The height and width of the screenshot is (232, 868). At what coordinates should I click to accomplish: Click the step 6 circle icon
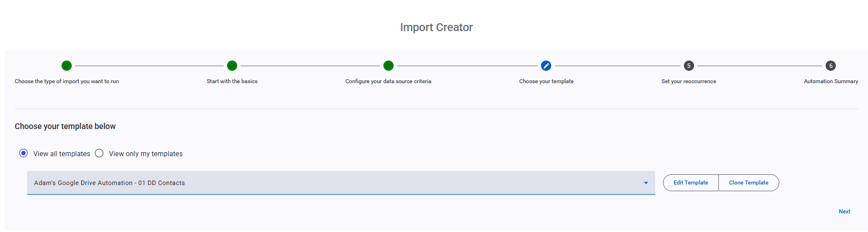pyautogui.click(x=831, y=66)
